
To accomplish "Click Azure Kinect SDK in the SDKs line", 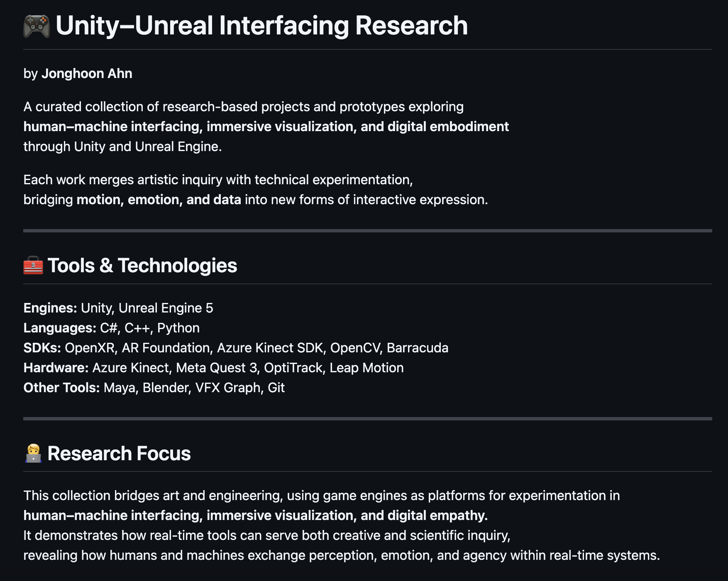I will [x=270, y=348].
